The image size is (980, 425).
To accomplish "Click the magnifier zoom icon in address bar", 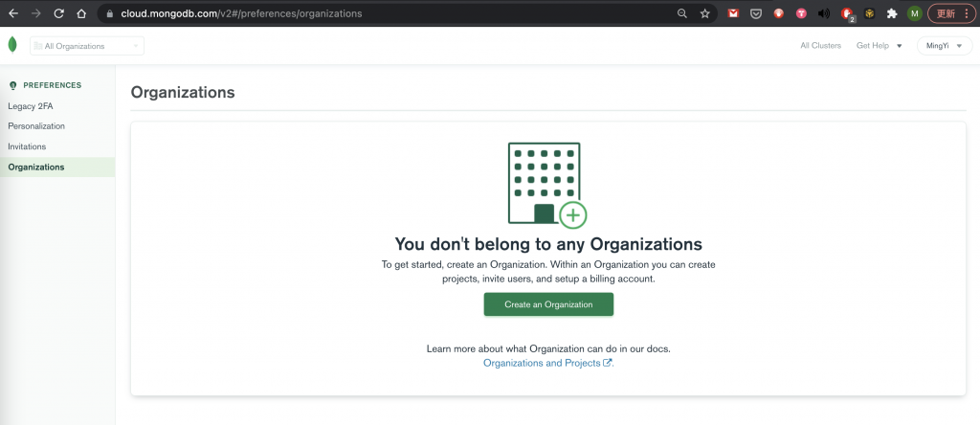I will (x=681, y=13).
